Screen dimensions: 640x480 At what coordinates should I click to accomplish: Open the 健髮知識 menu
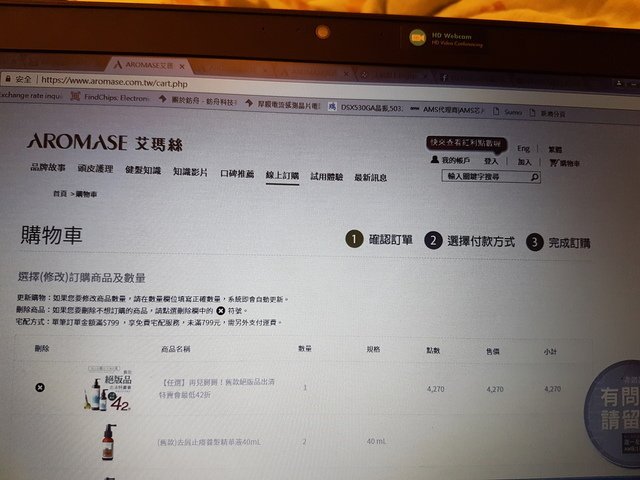[143, 170]
